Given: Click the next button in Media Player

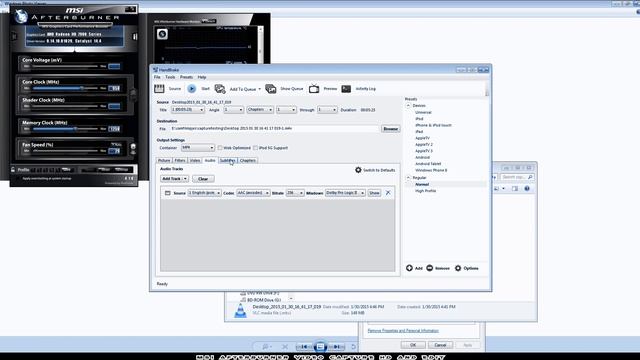Looking at the screenshot, I should (337, 347).
